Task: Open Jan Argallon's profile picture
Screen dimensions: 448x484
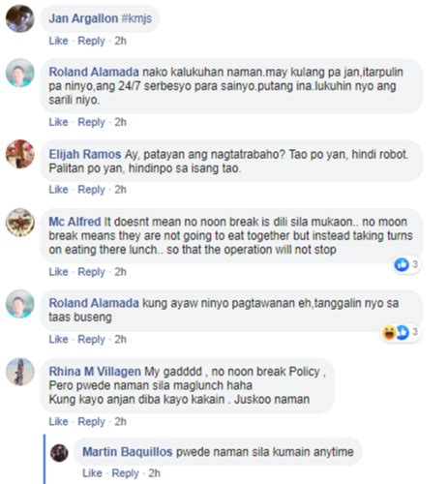Action: [x=20, y=18]
